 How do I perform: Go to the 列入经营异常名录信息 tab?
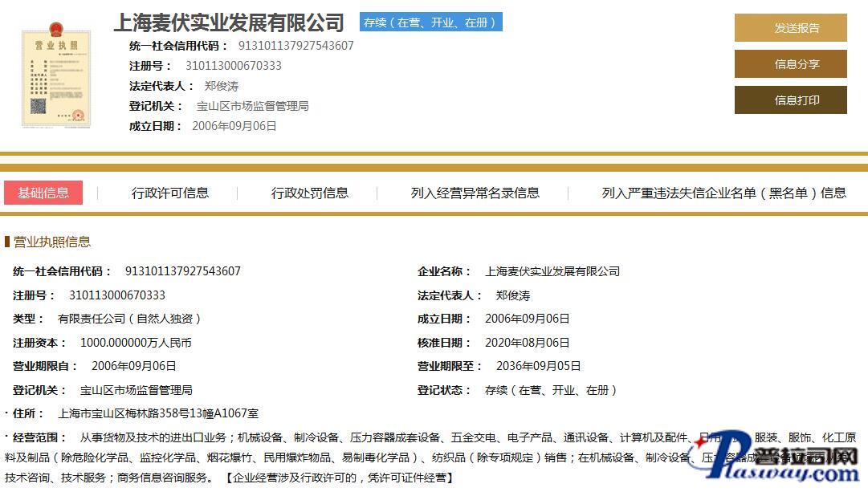pos(475,193)
